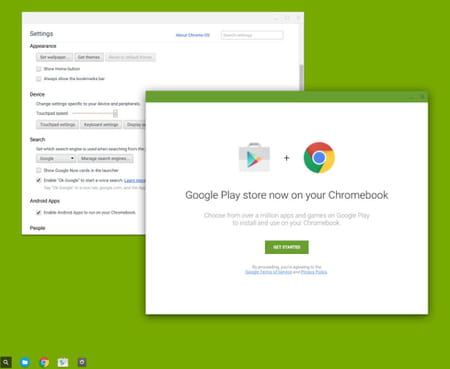Click the Get Started button

(x=287, y=247)
